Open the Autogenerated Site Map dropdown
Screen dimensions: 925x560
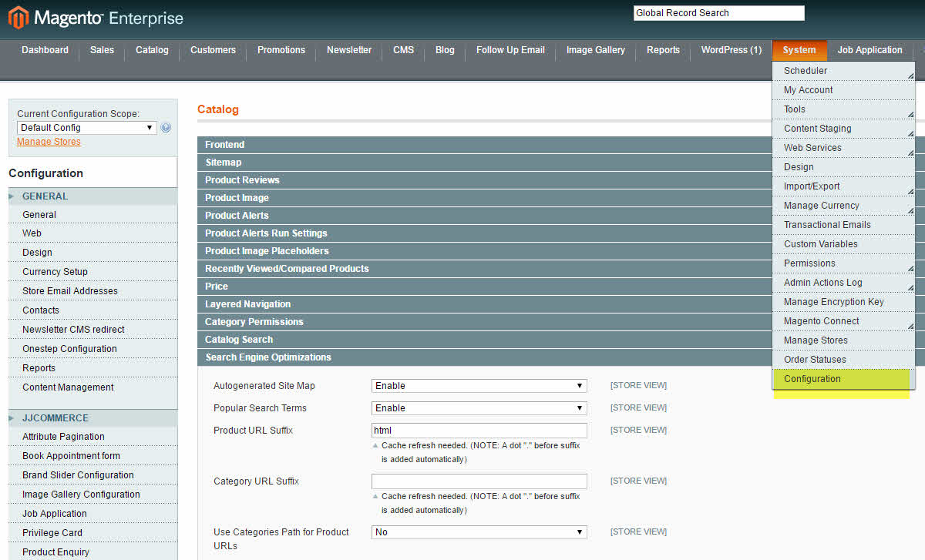479,385
